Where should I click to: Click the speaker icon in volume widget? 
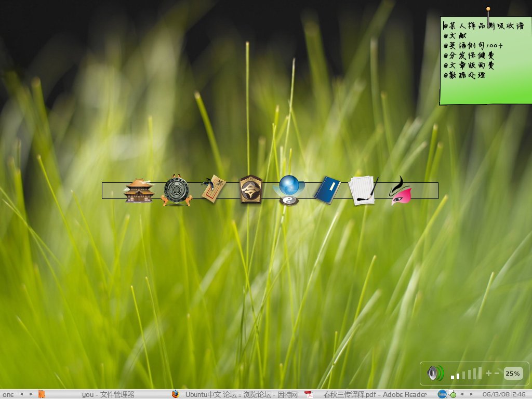[x=435, y=373]
